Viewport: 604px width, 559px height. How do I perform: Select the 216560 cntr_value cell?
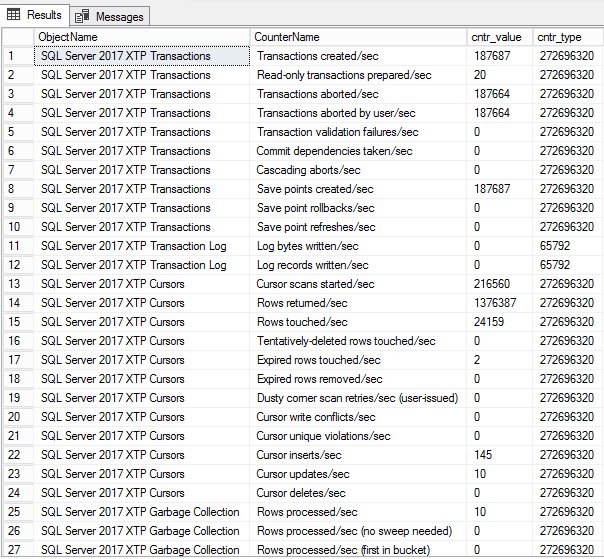[492, 284]
